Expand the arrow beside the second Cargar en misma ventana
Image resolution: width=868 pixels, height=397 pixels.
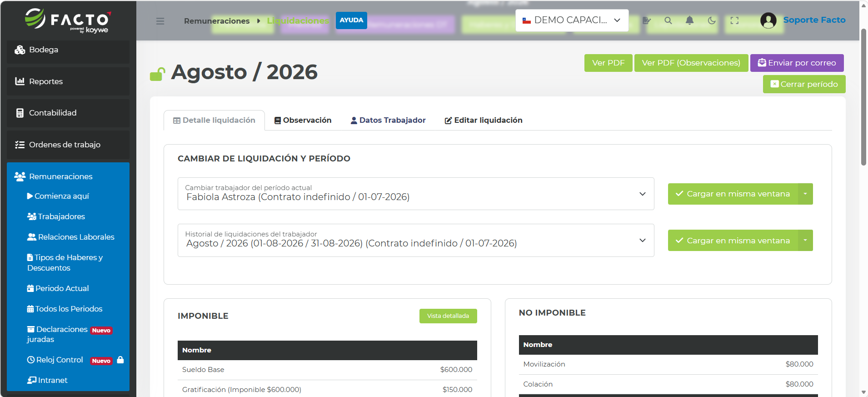point(805,240)
